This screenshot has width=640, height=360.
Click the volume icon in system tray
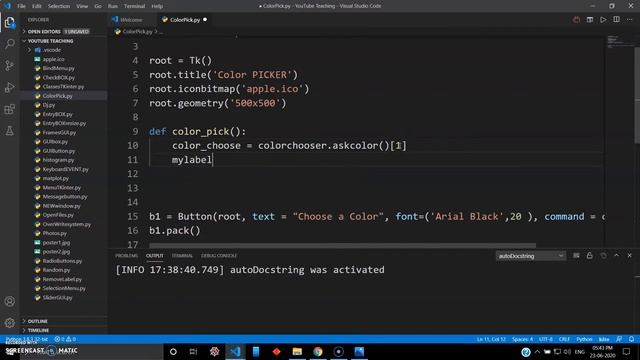point(567,351)
